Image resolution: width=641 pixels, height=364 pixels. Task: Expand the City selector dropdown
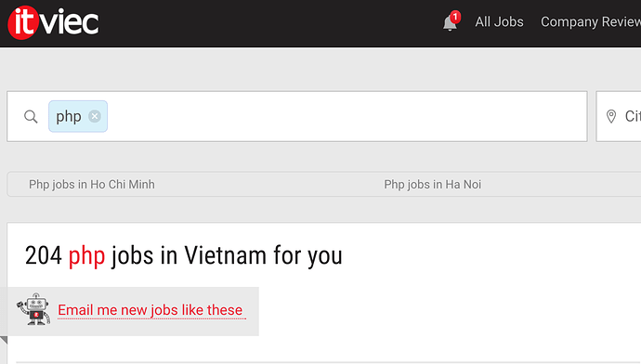[x=619, y=116]
